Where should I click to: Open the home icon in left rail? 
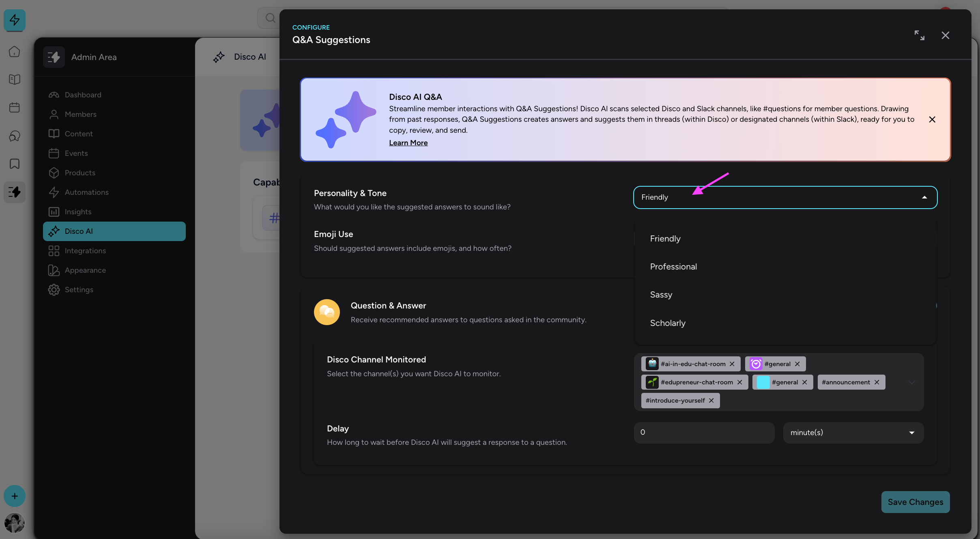[15, 52]
